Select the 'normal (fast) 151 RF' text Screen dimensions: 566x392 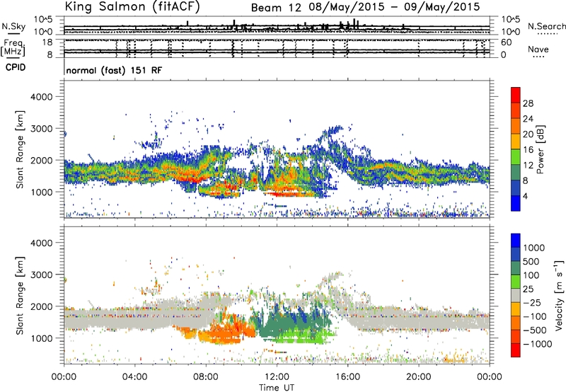(x=114, y=70)
